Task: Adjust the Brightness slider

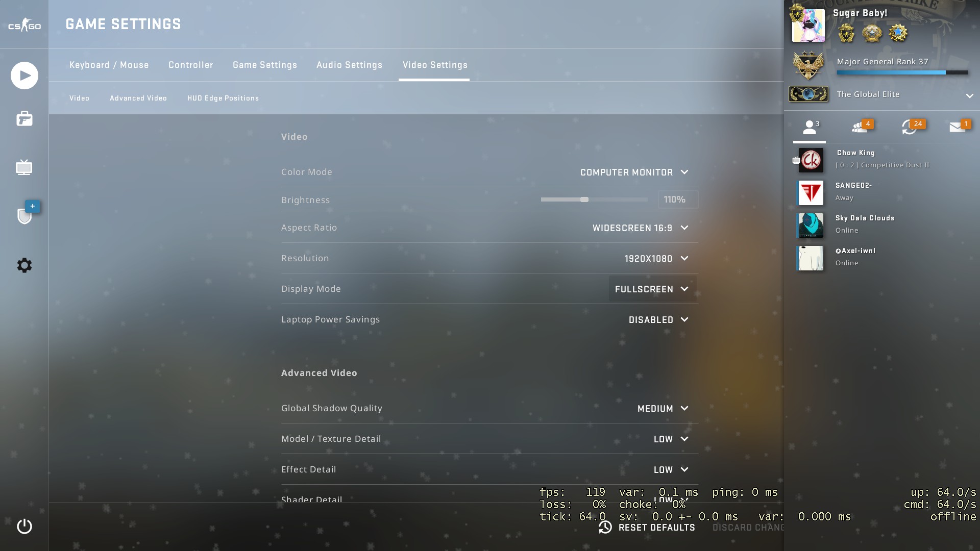Action: point(584,199)
